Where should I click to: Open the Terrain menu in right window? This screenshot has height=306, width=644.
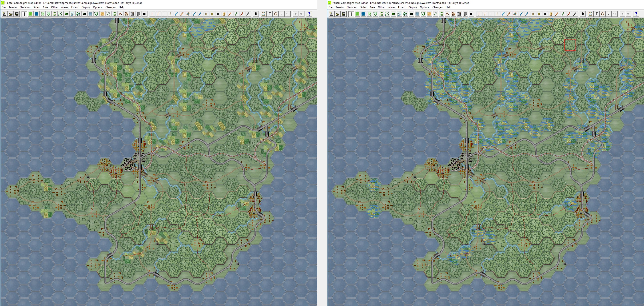pyautogui.click(x=340, y=7)
